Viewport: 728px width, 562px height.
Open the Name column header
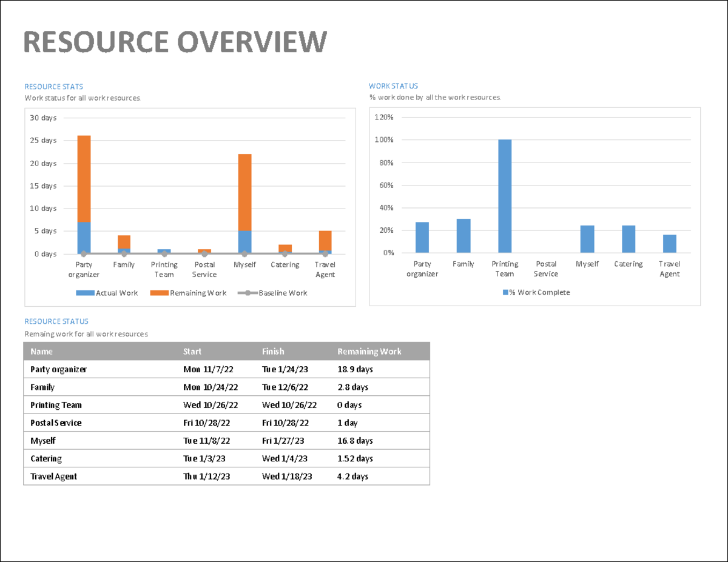(42, 351)
